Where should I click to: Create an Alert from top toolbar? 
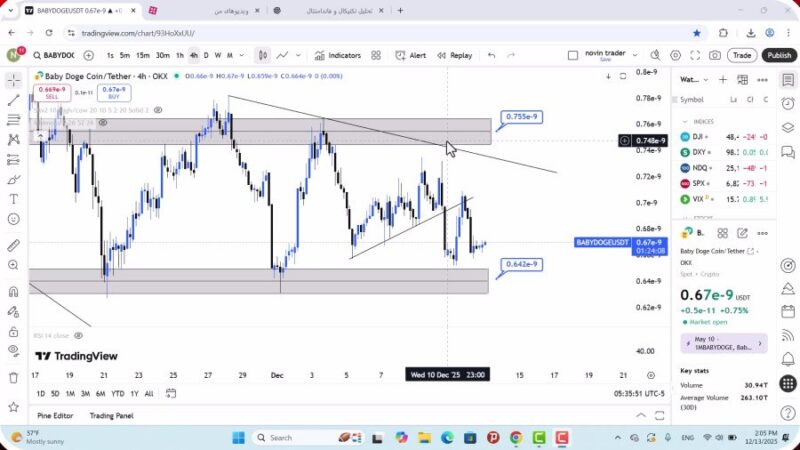[411, 55]
